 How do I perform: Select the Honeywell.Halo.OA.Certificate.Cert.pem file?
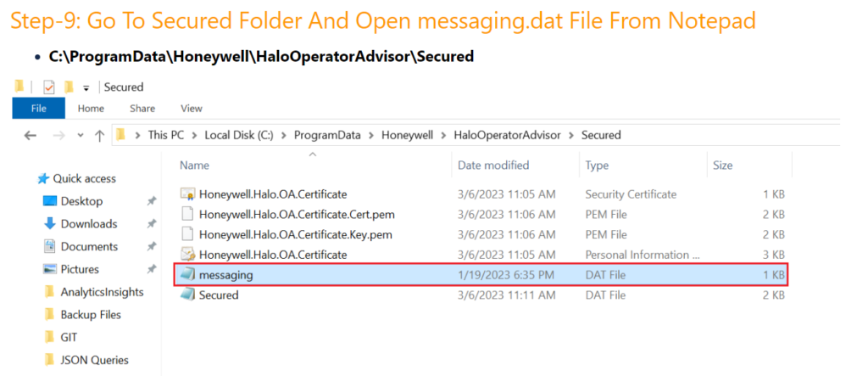(297, 214)
